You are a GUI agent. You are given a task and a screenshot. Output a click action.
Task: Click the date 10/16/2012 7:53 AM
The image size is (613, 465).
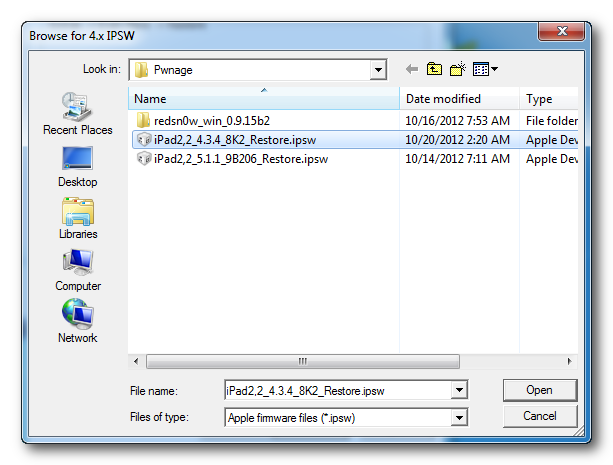point(457,120)
